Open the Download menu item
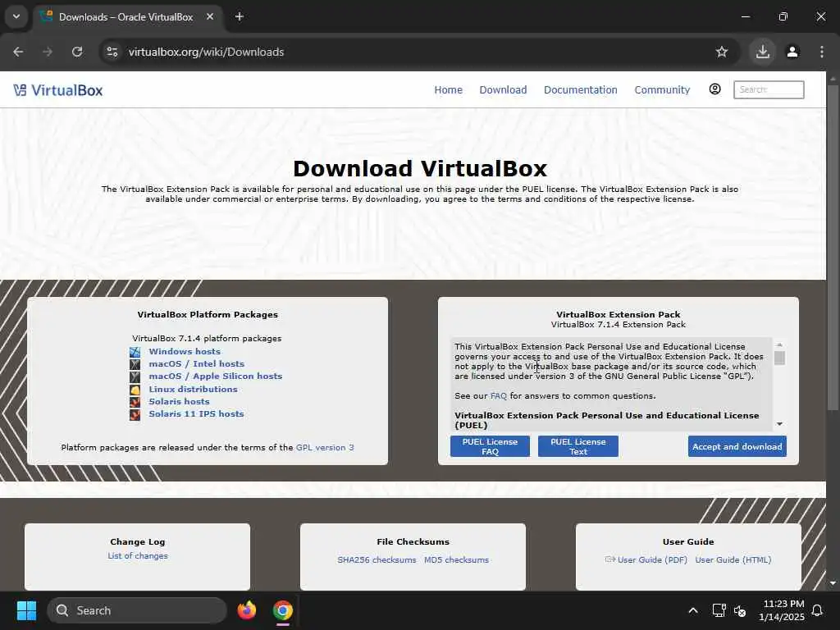 point(503,90)
